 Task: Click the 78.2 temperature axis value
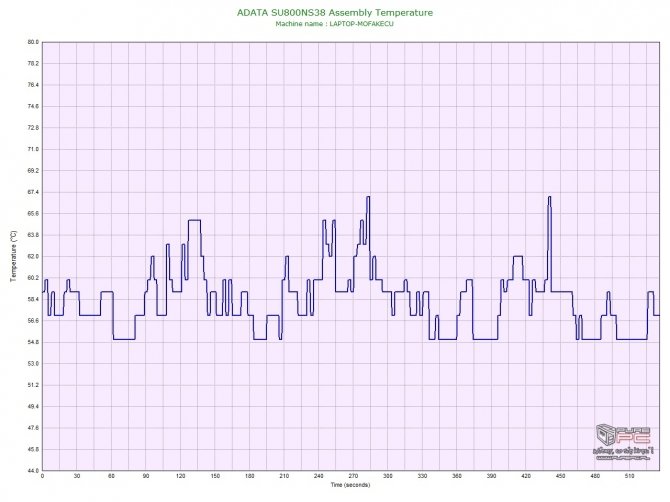pos(33,63)
